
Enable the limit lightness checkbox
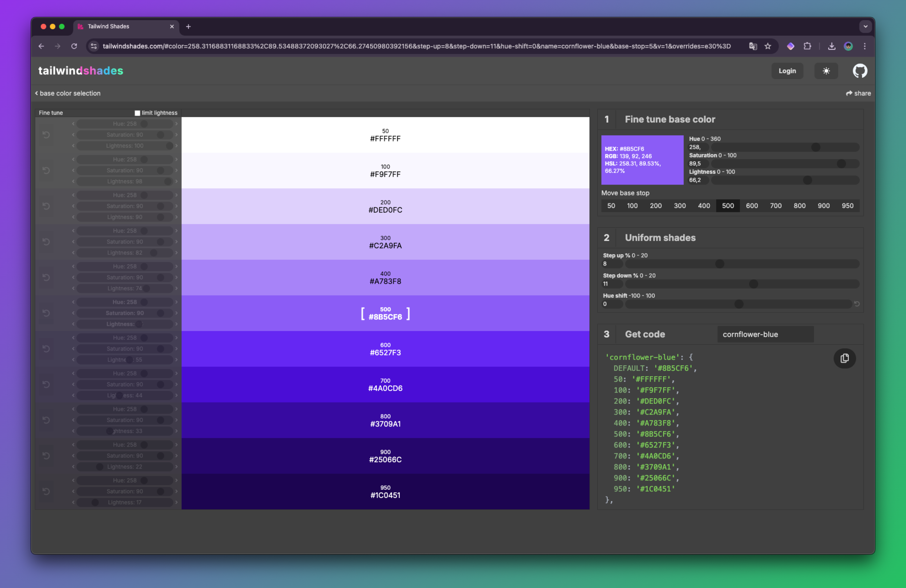click(x=138, y=113)
